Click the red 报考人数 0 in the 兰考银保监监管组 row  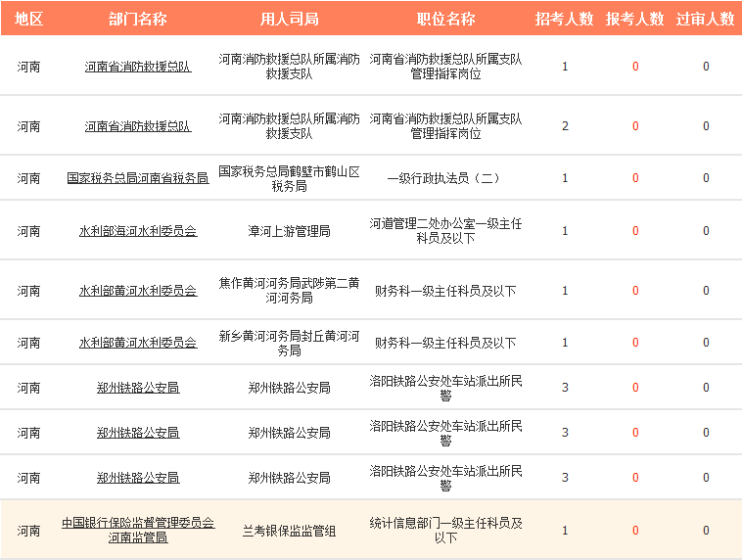click(635, 531)
